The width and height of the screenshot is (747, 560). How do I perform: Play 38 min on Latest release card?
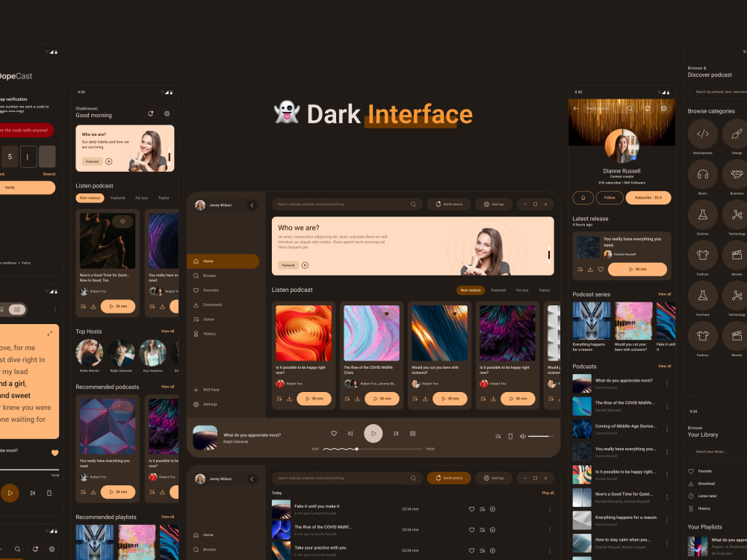(637, 270)
